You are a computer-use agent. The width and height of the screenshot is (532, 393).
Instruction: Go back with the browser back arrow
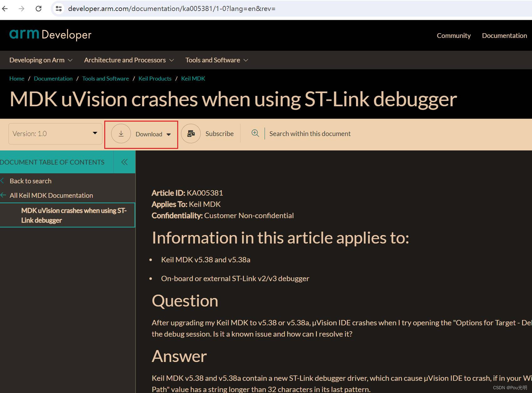click(x=5, y=8)
